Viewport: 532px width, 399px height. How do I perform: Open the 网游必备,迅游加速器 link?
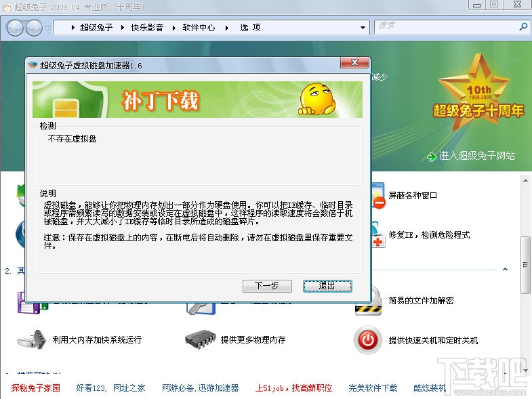tap(200, 387)
